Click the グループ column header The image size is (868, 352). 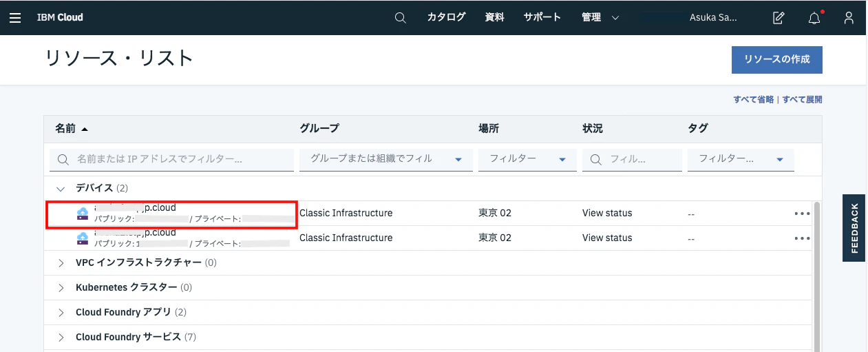tap(319, 128)
